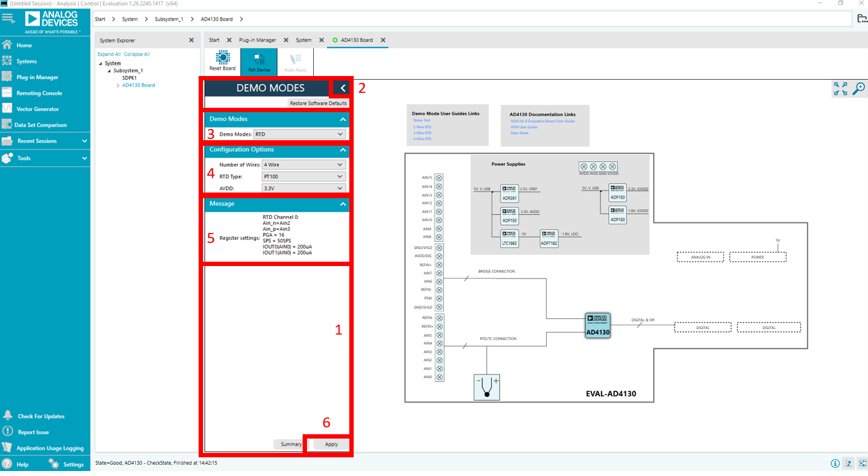This screenshot has height=476, width=868.
Task: Collapse the Configuration Options section
Action: [342, 150]
